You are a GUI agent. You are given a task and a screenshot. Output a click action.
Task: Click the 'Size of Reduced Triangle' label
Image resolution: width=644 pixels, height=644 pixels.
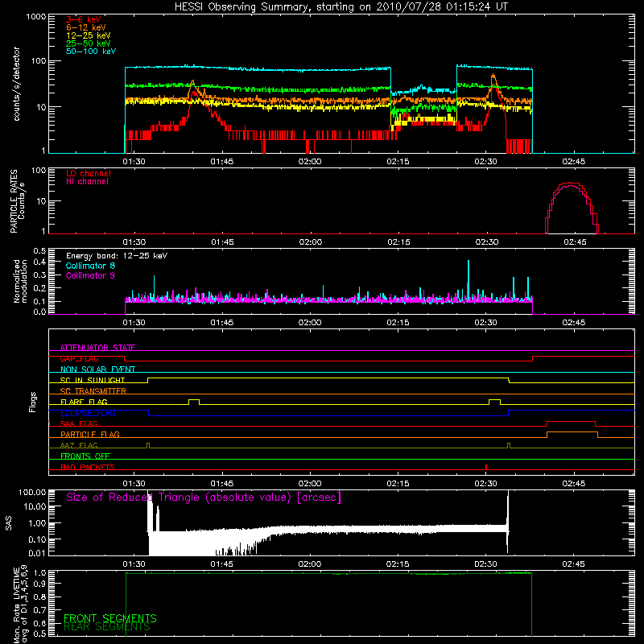(x=204, y=497)
